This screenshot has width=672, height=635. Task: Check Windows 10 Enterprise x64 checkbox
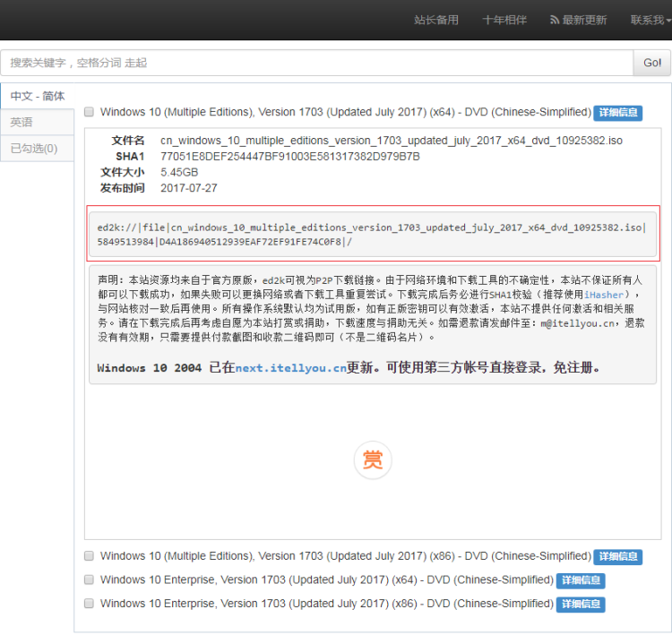[89, 579]
